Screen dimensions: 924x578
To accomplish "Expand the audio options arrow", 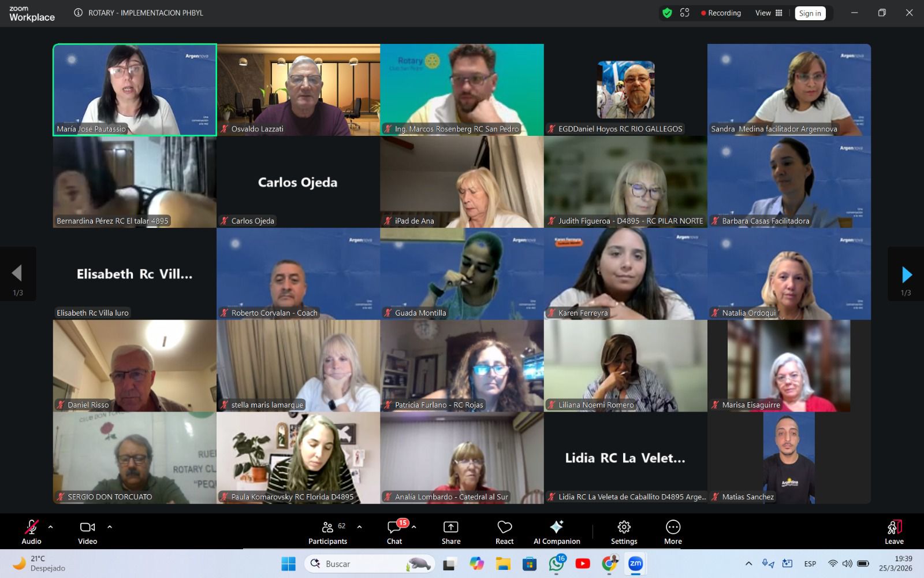I will (x=51, y=527).
